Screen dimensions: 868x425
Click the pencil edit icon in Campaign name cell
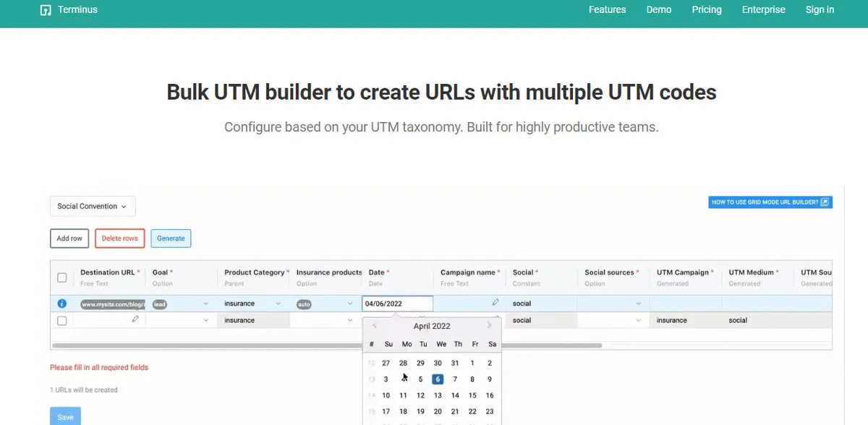tap(495, 303)
